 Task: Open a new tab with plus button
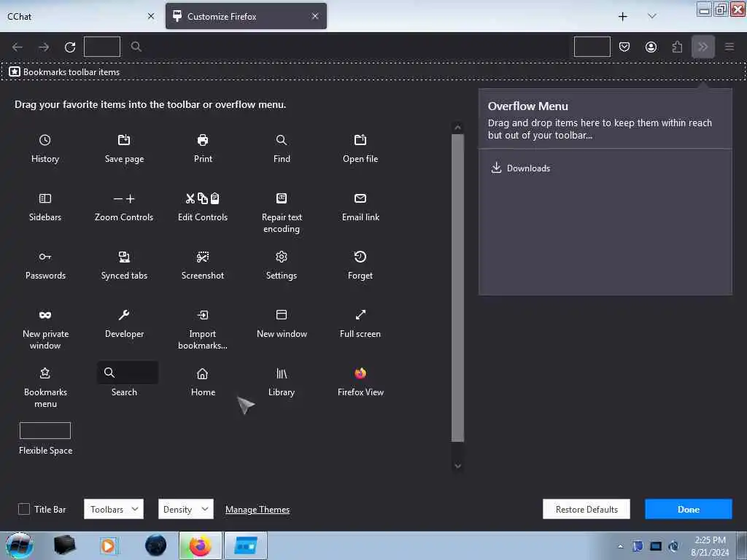[x=623, y=17]
